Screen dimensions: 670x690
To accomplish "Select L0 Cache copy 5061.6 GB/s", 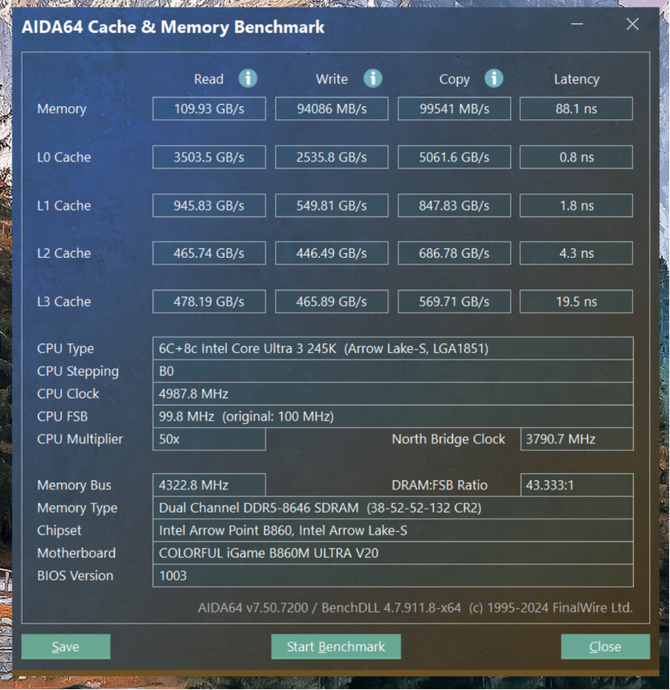I will click(x=454, y=157).
